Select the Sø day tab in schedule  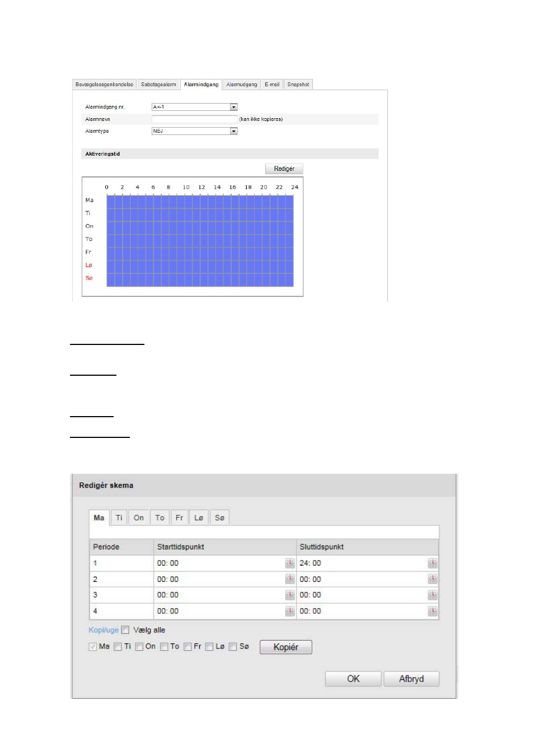pyautogui.click(x=219, y=518)
